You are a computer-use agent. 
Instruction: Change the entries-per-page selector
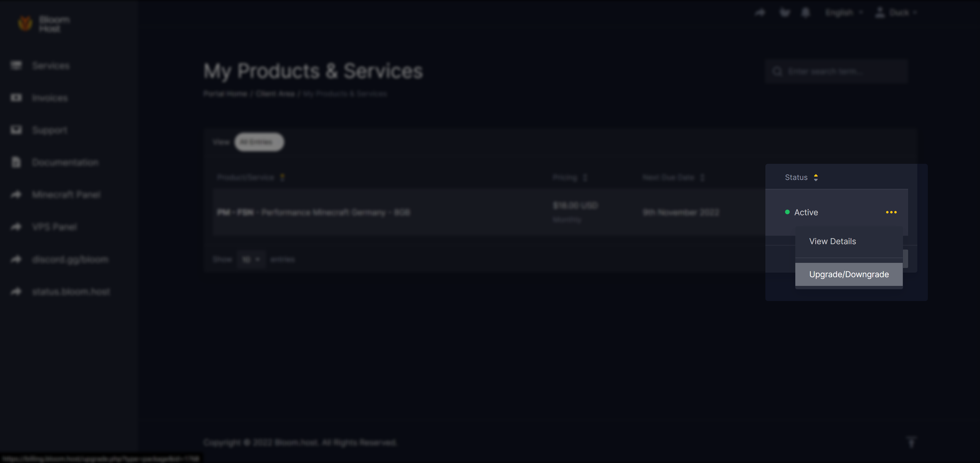[x=251, y=259]
